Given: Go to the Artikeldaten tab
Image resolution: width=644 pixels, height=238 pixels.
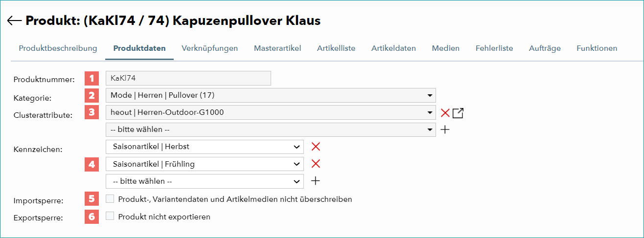Looking at the screenshot, I should [393, 48].
